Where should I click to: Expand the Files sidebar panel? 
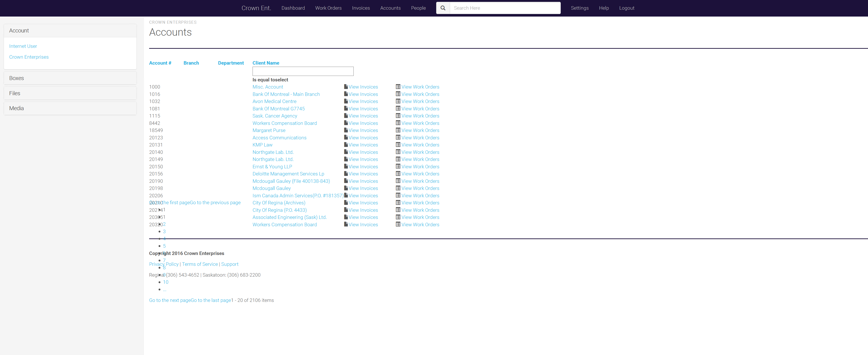click(15, 93)
